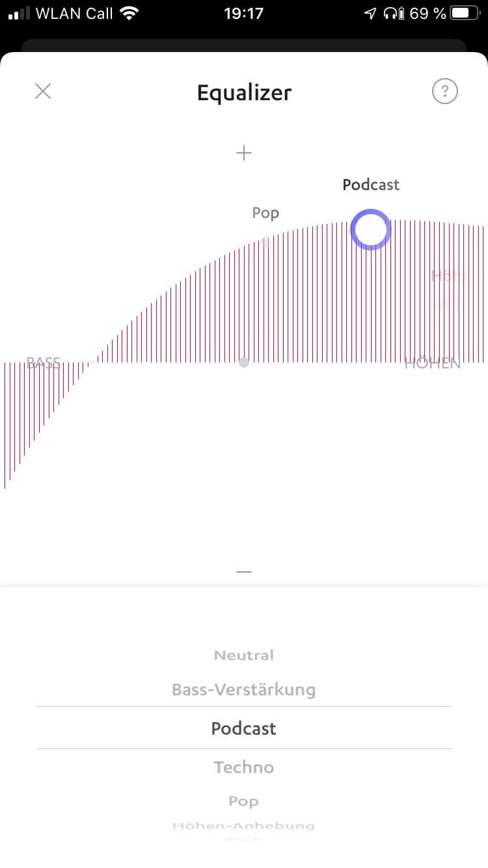Screen dimensions: 488x868
Task: Tap the Wi-Fi status icon
Action: tap(130, 13)
